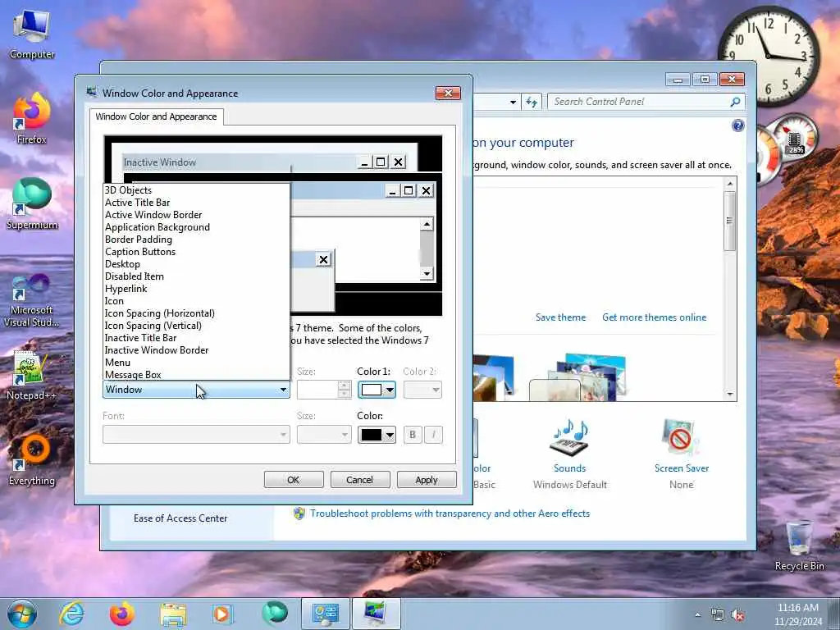Click the search magnifier in Control Panel

point(735,102)
